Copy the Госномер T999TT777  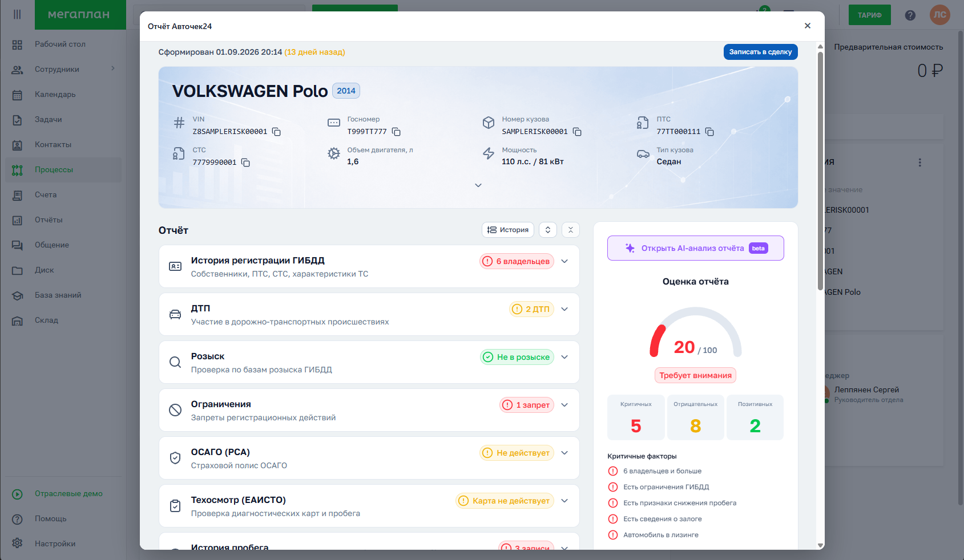point(396,132)
